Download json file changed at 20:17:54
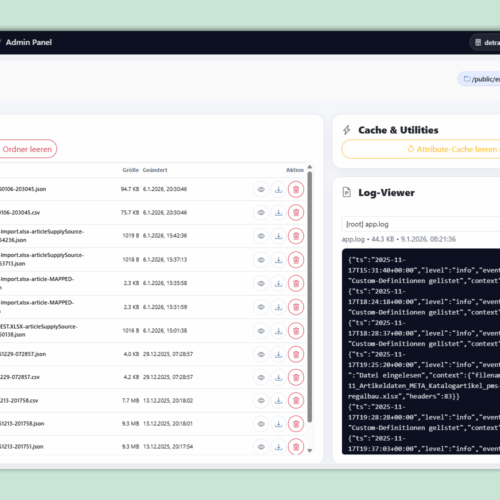 (x=278, y=447)
